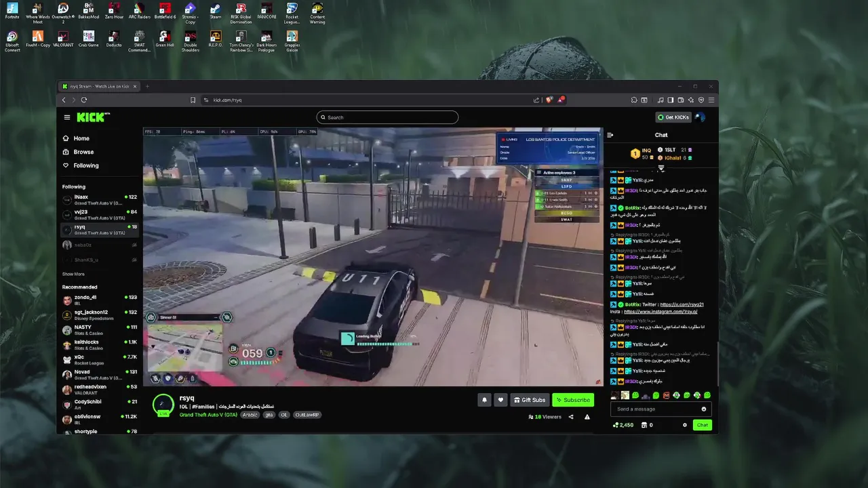Click the streamer avatar with LIVE badge

click(x=163, y=405)
